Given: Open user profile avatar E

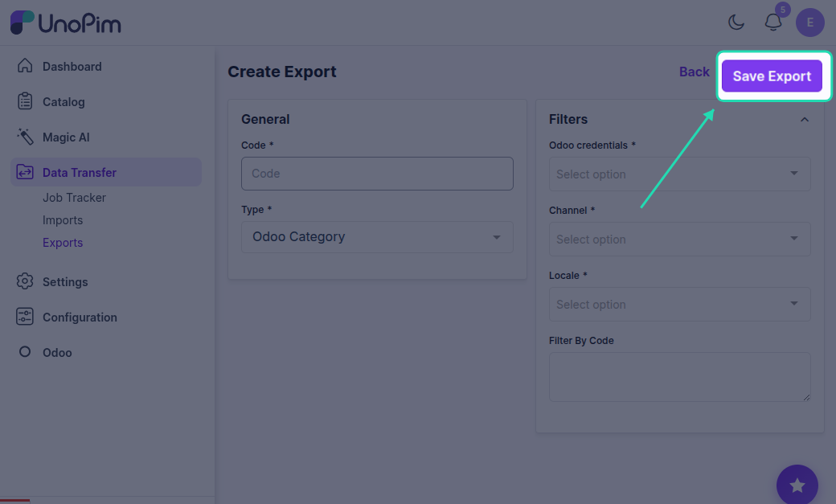Looking at the screenshot, I should (810, 23).
